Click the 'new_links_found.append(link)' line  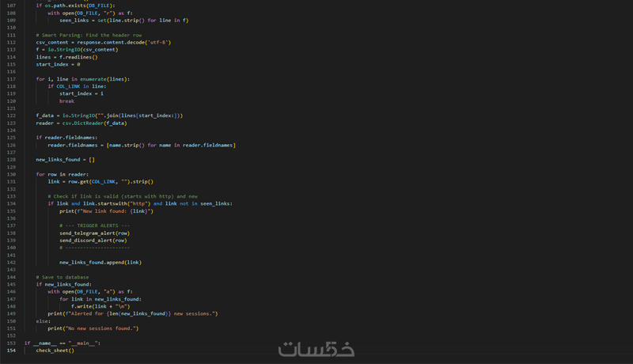point(100,262)
